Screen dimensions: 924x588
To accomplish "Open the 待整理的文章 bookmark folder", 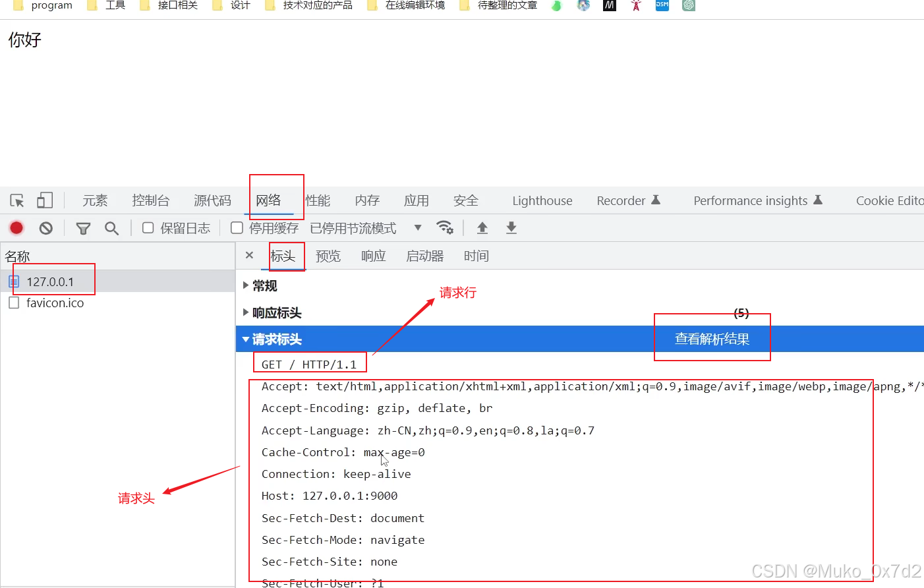I will click(x=498, y=5).
